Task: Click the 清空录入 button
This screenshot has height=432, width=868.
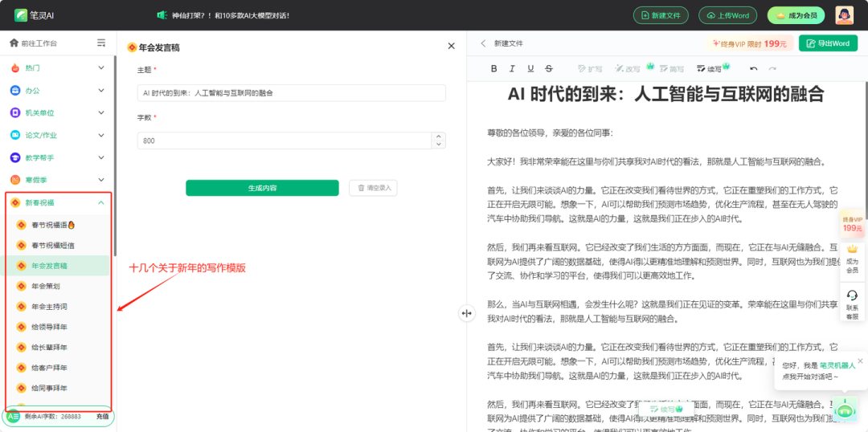Action: [373, 188]
